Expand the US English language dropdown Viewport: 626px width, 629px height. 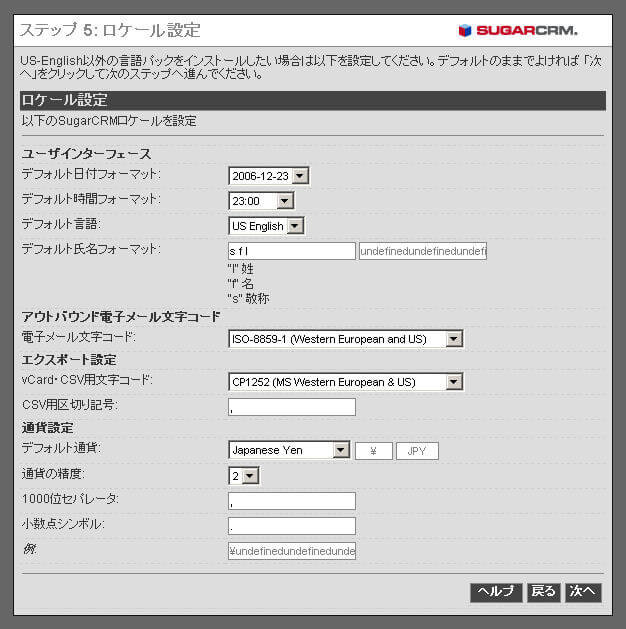click(x=266, y=226)
